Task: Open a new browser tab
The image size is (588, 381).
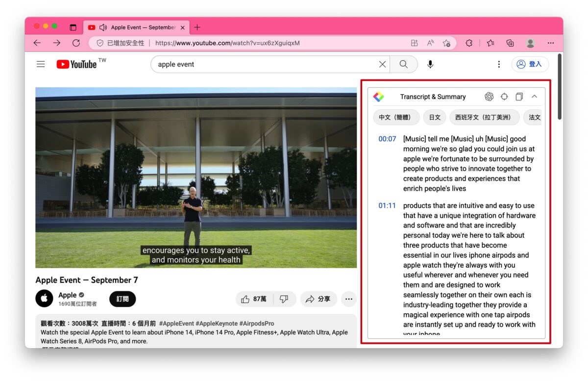Action: coord(197,27)
